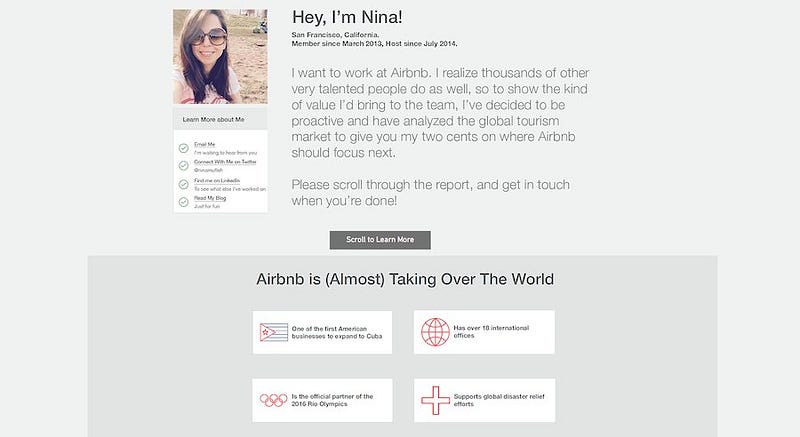Click the red cross relief icon
This screenshot has height=437, width=800.
(x=435, y=400)
